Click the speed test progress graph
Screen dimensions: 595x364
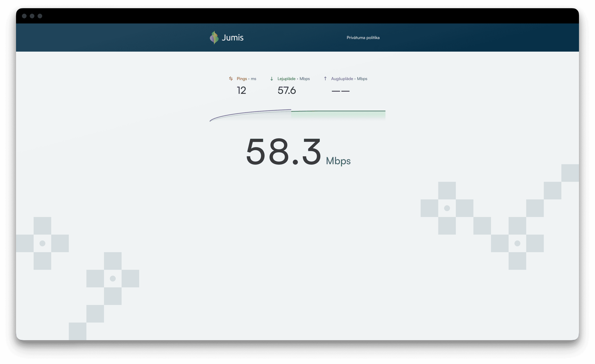click(x=297, y=115)
